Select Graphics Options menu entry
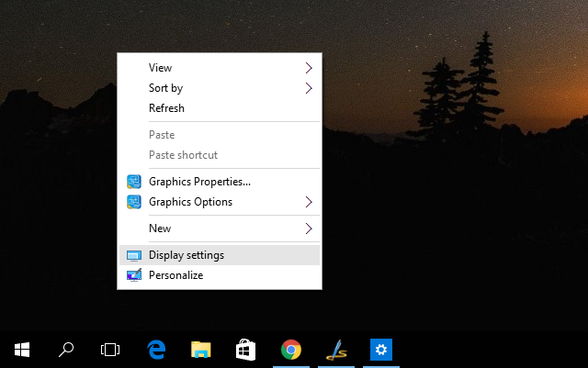This screenshot has height=368, width=588. point(220,202)
